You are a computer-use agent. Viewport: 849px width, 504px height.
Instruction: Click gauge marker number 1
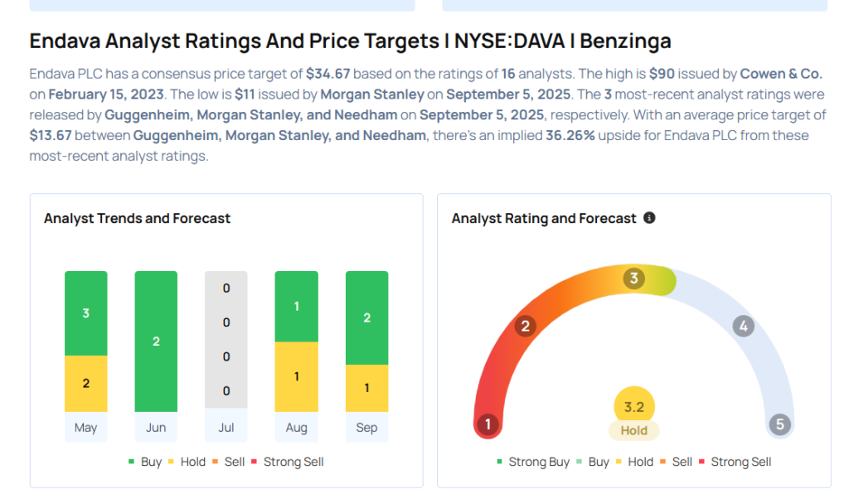(488, 425)
